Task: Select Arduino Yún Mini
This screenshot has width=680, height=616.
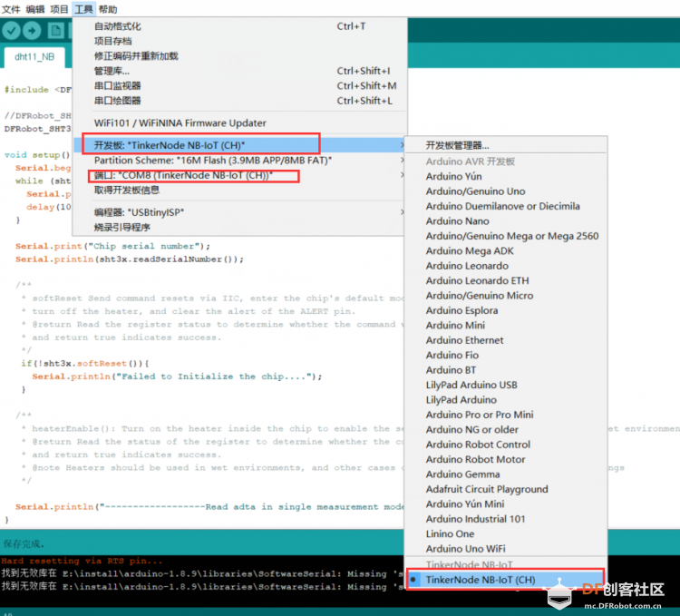Action: (506, 504)
